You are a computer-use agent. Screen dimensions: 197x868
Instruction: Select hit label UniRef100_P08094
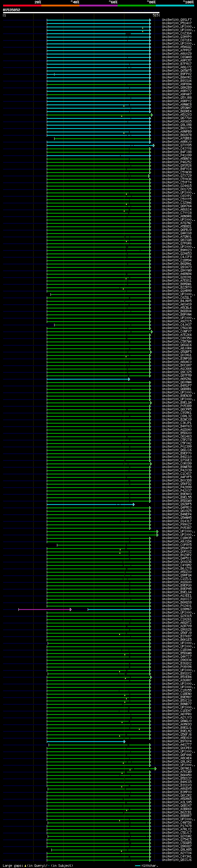point(177,667)
